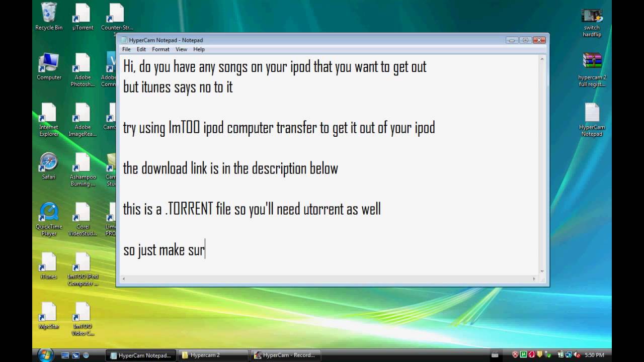Select the Ashampoo Burning desktop shortcut
The image size is (644, 362).
click(83, 169)
